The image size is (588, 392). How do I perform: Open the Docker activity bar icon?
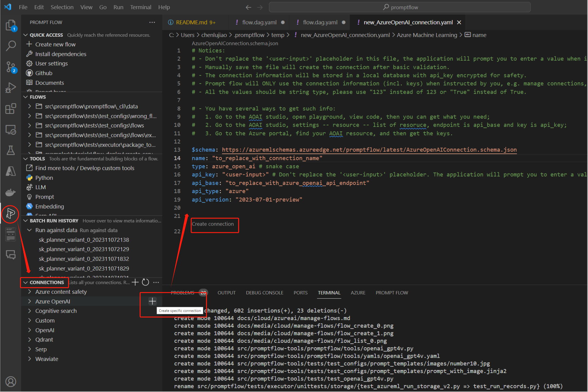[x=10, y=192]
